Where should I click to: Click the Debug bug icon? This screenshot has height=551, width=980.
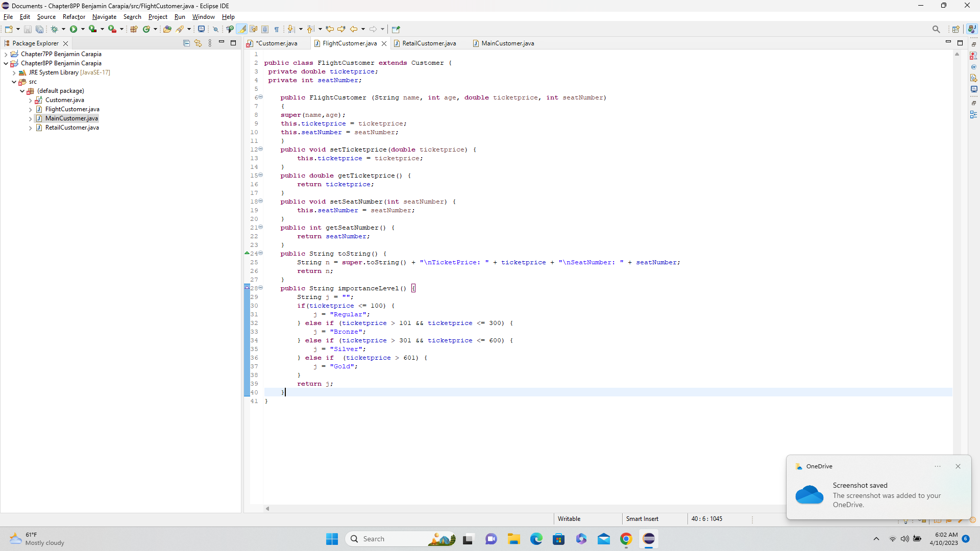54,29
